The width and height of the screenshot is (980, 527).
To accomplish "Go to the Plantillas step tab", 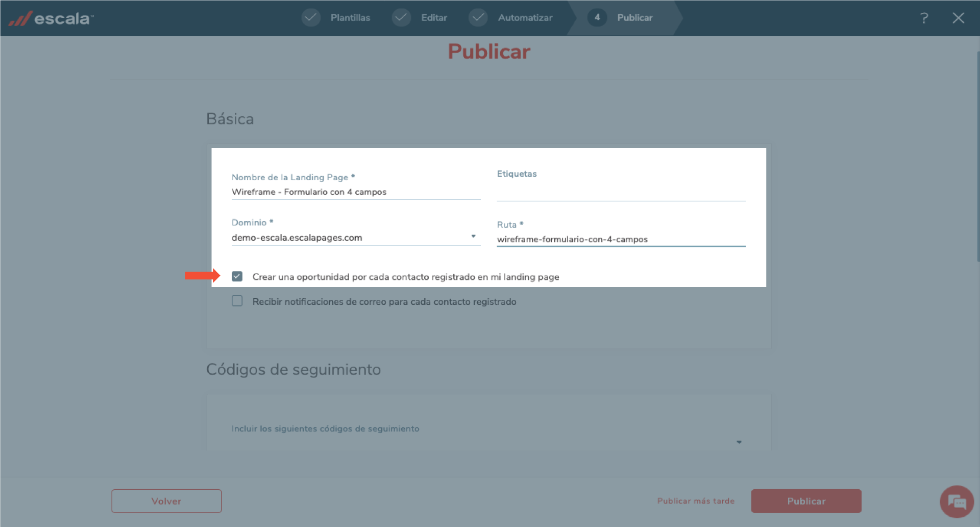I will [x=350, y=18].
